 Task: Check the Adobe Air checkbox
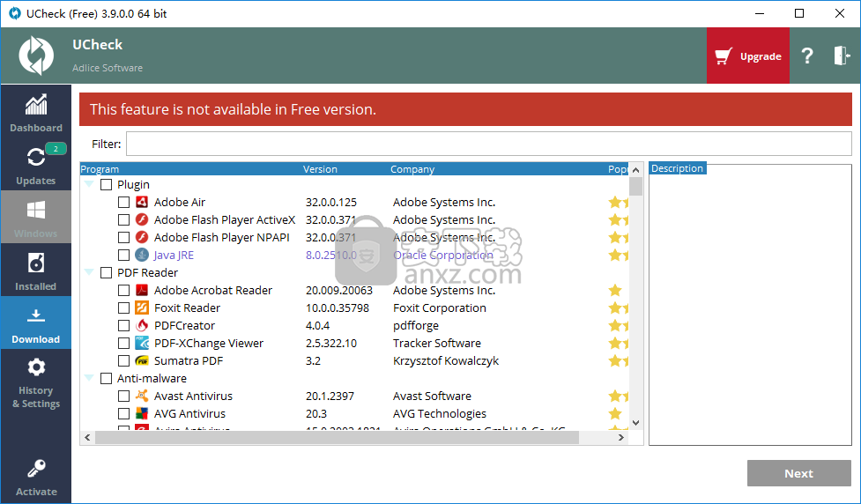coord(123,202)
